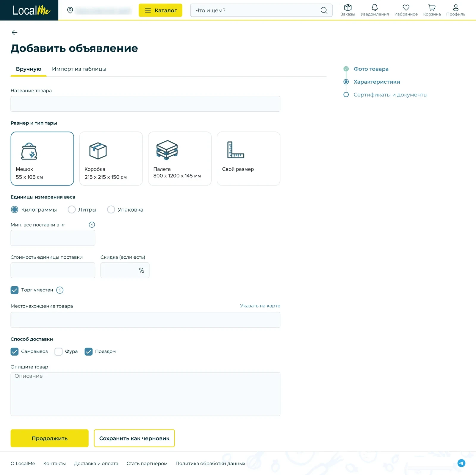Open the О LocalMe footer link
Image resolution: width=476 pixels, height=475 pixels.
(x=23, y=463)
